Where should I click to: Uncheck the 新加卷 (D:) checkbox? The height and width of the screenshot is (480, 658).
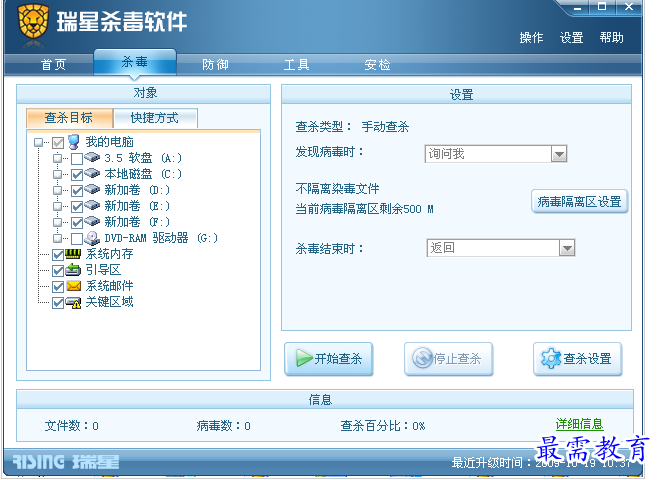click(x=77, y=191)
